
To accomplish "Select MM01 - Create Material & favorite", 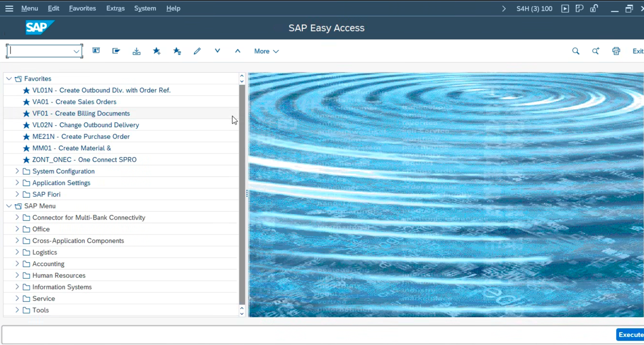I will pos(72,148).
